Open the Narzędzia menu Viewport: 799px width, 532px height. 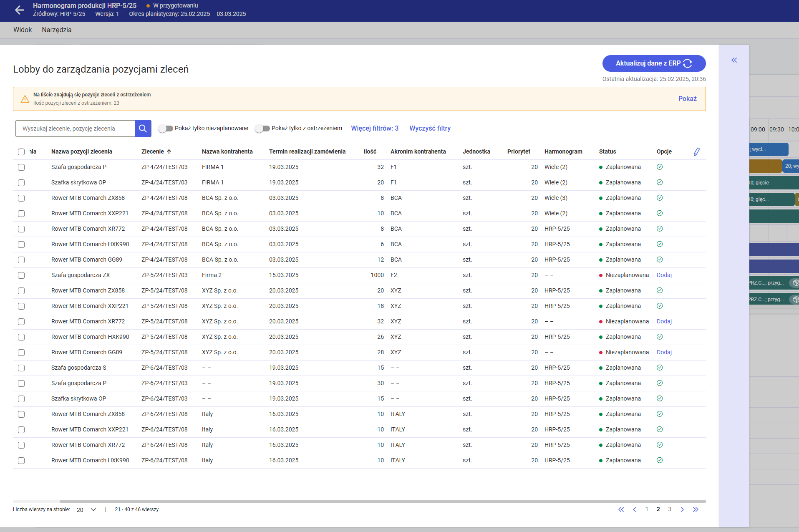pyautogui.click(x=56, y=30)
